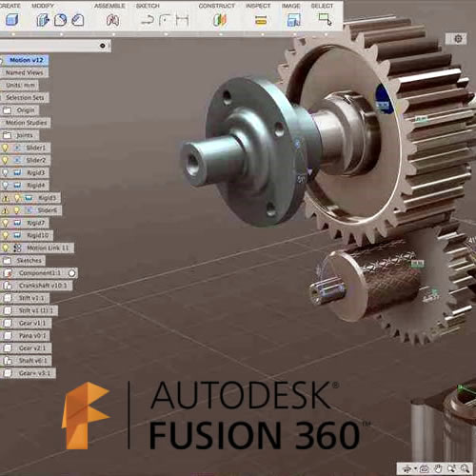This screenshot has width=476, height=476.
Task: Select the "Stift v1:1" component label
Action: click(31, 298)
